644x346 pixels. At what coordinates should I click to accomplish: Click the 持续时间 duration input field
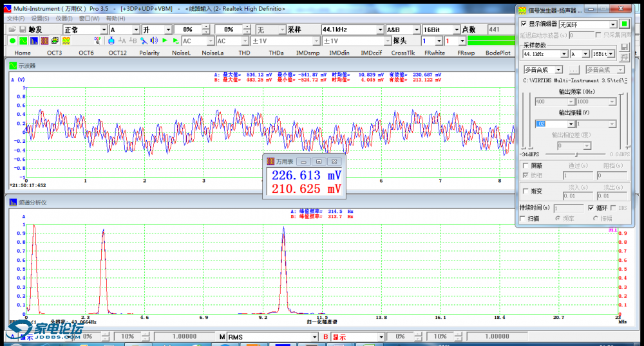[x=569, y=208]
